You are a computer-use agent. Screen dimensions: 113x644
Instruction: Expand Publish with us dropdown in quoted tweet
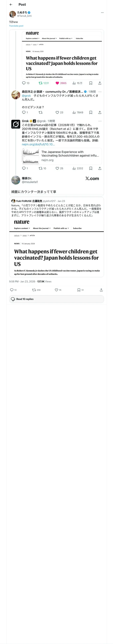pos(61,228)
